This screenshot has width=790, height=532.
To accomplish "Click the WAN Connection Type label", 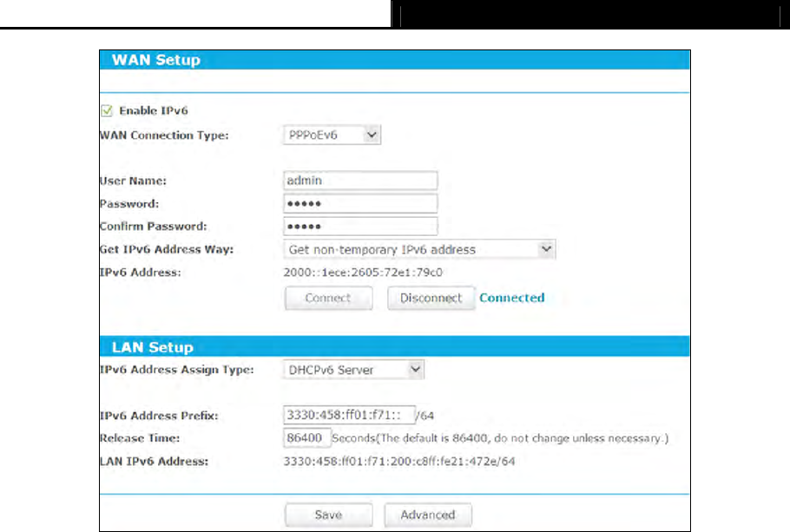I will (x=164, y=135).
